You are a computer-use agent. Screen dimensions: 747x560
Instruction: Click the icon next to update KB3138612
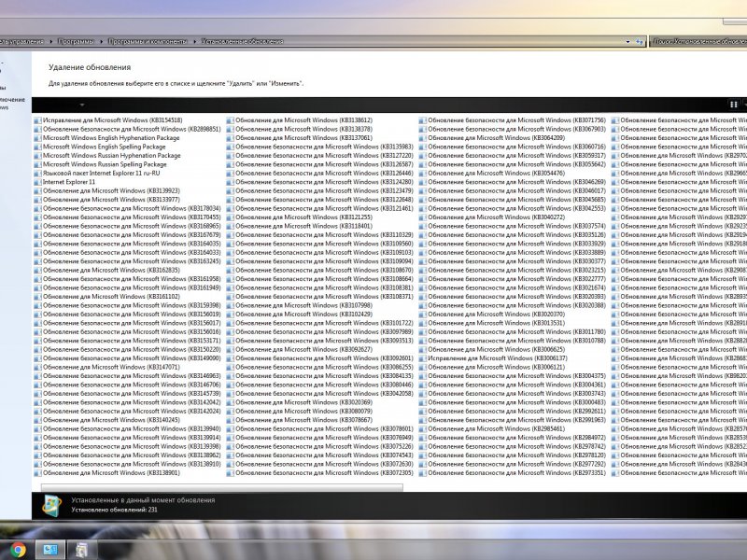[x=230, y=120]
